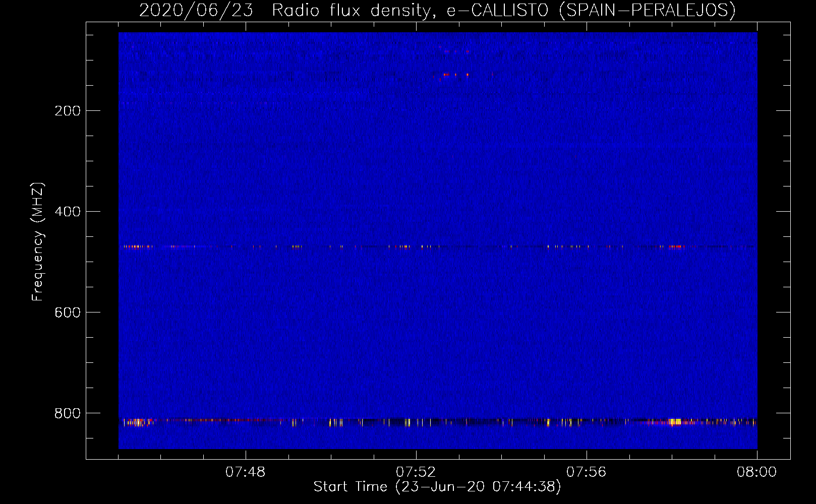The height and width of the screenshot is (504, 816).
Task: Click the 400 frequency tick label
Action: point(68,212)
